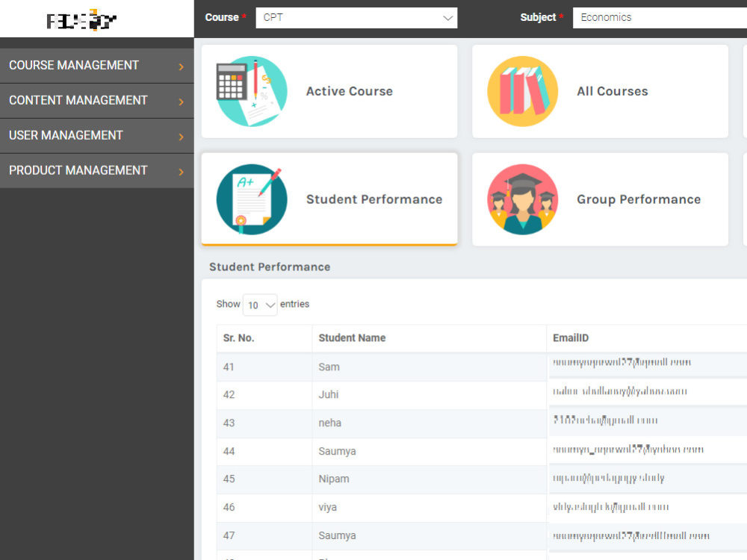
Task: Click the Student Performance A+ paper icon
Action: [x=252, y=199]
